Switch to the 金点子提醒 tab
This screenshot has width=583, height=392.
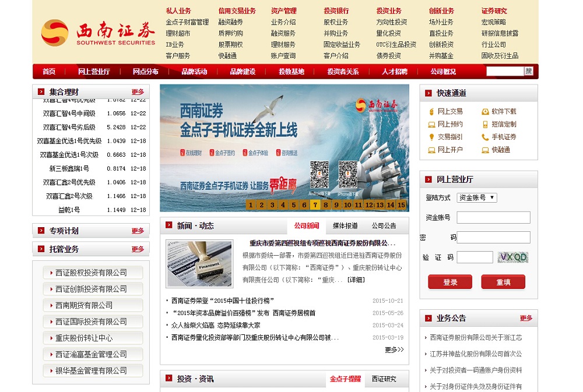pyautogui.click(x=345, y=379)
